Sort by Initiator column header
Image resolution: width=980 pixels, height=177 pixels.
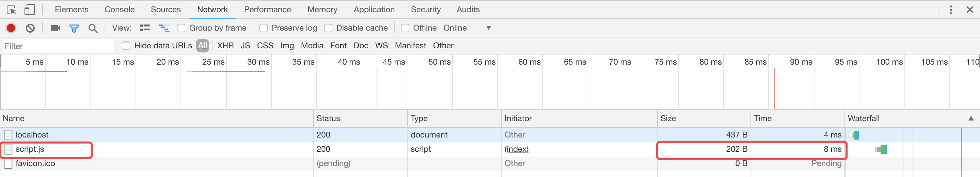580,118
